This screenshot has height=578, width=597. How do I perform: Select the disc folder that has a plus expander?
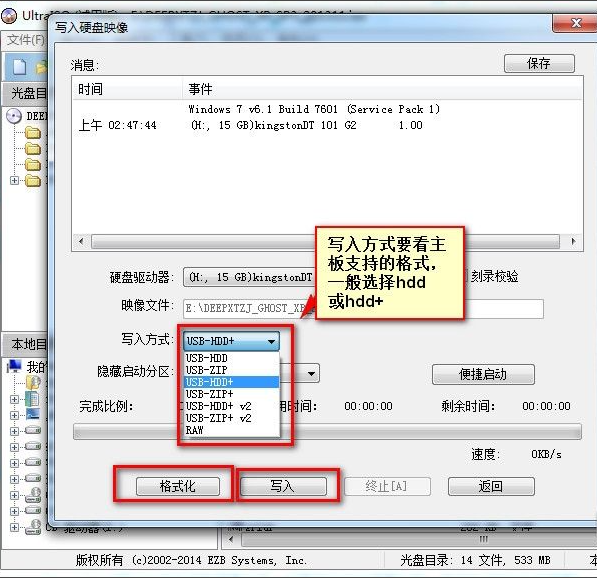tap(33, 180)
